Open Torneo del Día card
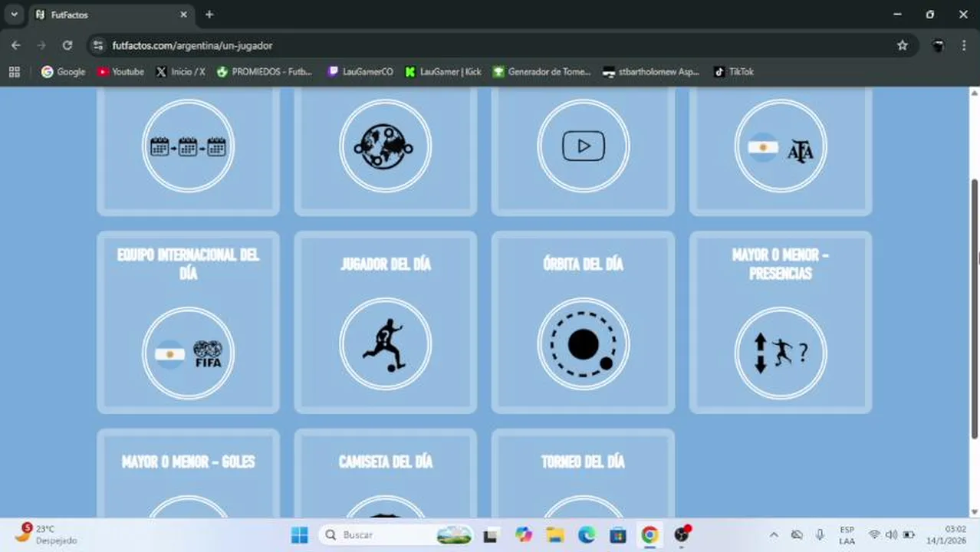 583,473
